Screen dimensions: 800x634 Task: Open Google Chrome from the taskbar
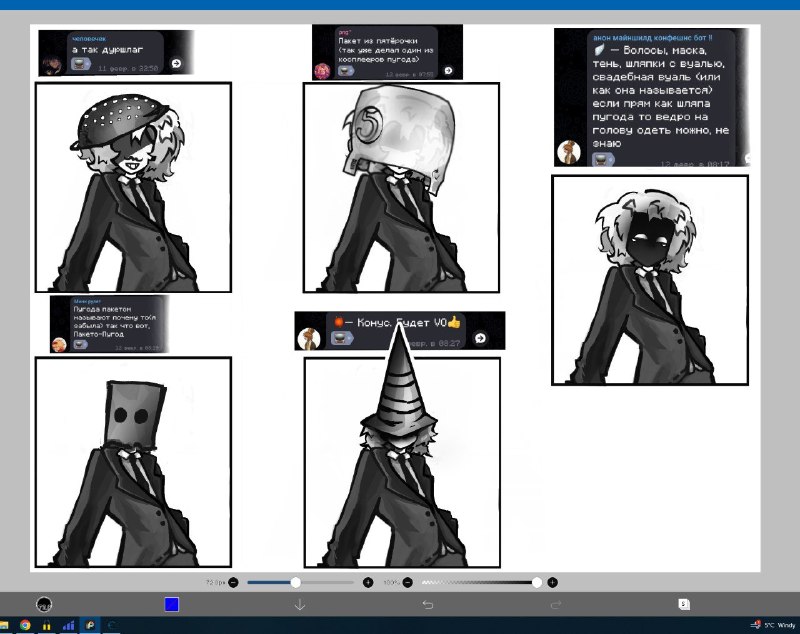pyautogui.click(x=25, y=625)
